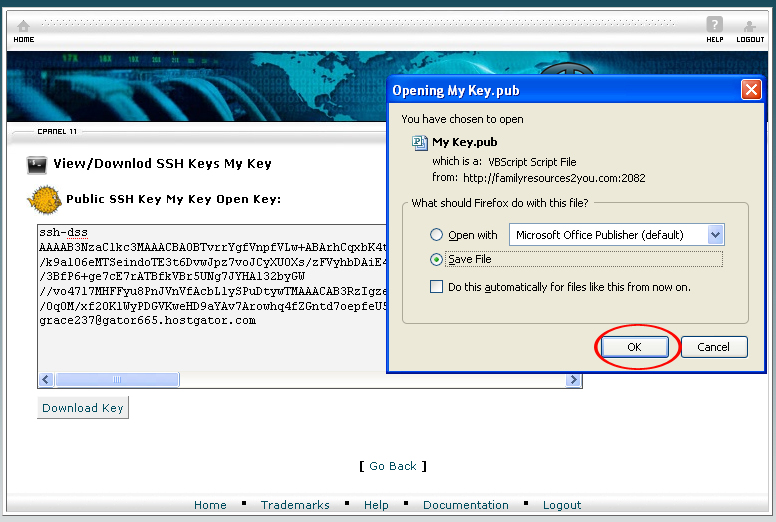This screenshot has width=776, height=522.
Task: Click the horizontal scrollbar thumb in key box
Action: pos(117,380)
